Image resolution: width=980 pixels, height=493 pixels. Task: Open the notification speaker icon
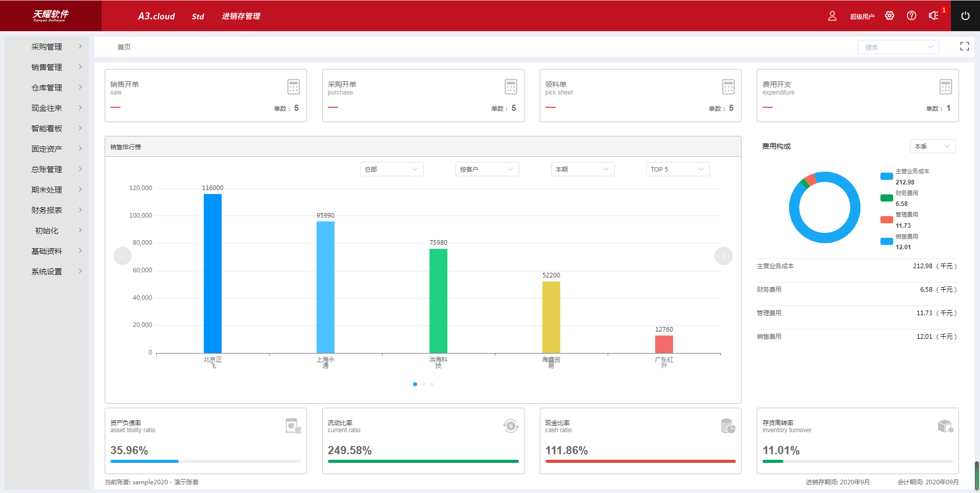933,16
